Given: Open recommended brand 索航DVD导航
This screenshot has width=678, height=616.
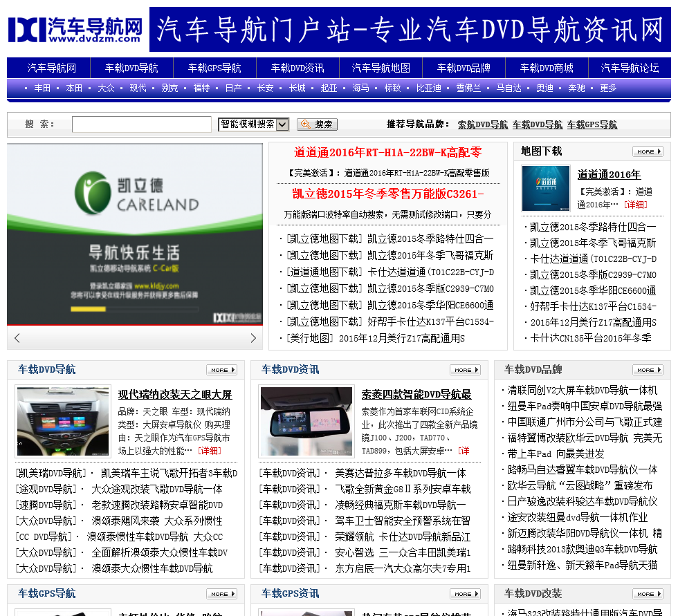Looking at the screenshot, I should pos(483,124).
